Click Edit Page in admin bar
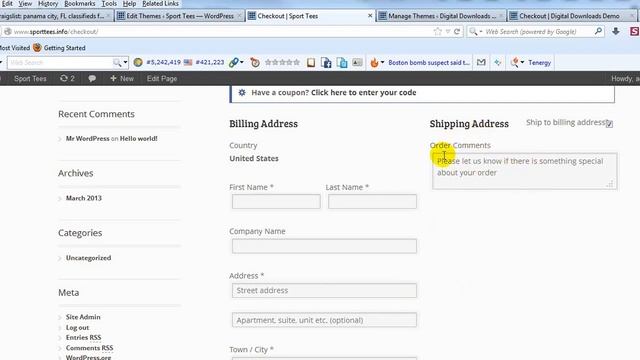This screenshot has height=360, width=640. [x=162, y=78]
